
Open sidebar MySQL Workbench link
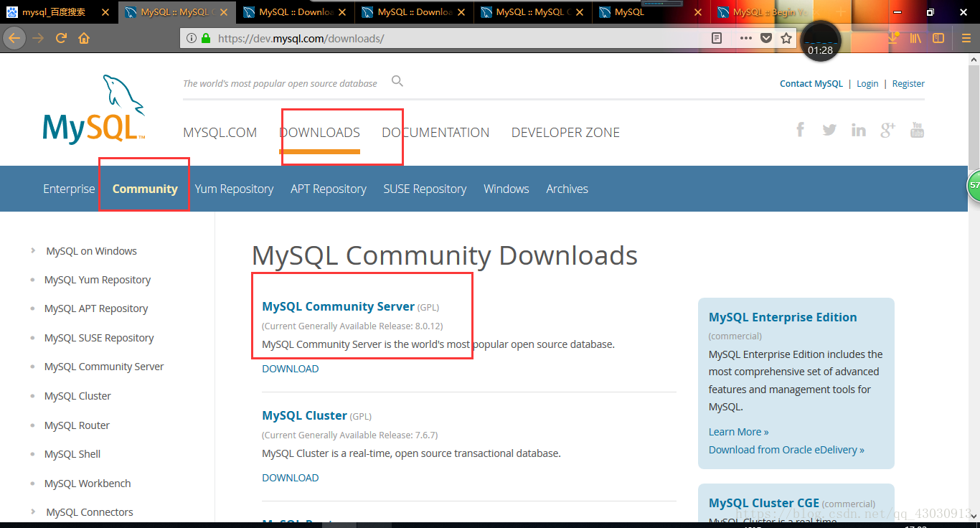88,484
